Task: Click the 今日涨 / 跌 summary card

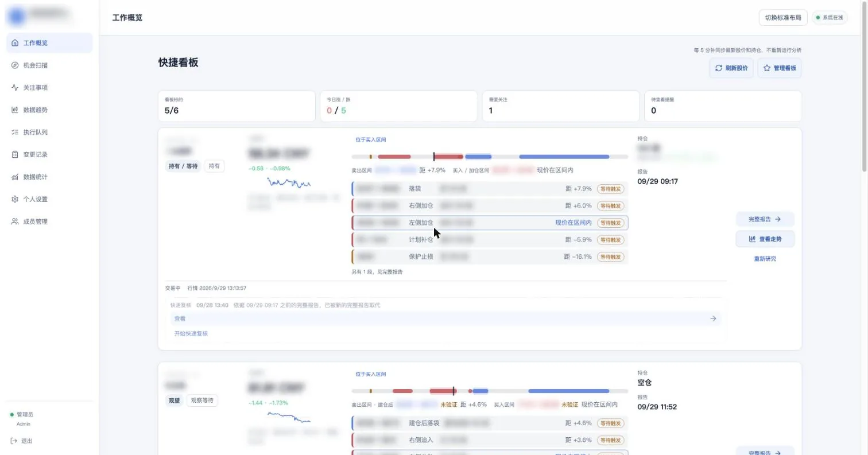Action: point(398,106)
